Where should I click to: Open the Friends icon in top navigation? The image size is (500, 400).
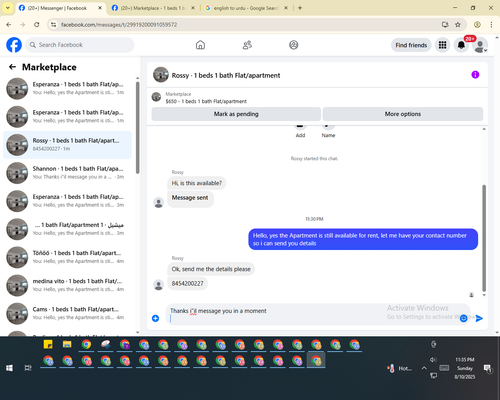tap(247, 45)
